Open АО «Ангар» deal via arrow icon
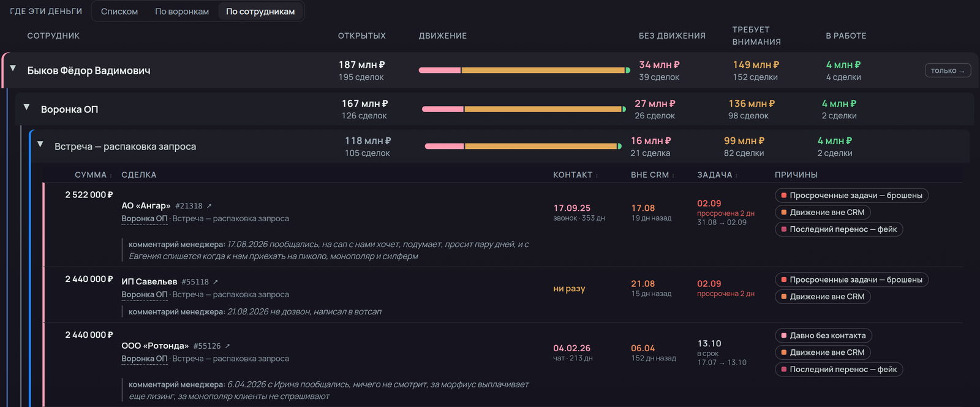Viewport: 980px width, 407px height. [209, 206]
